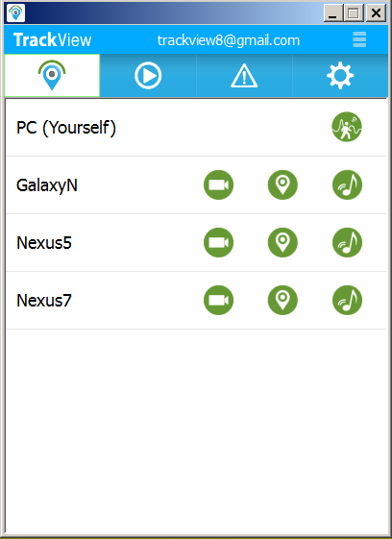392x539 pixels.
Task: Click the TrackView title bar app icon
Action: pyautogui.click(x=15, y=13)
